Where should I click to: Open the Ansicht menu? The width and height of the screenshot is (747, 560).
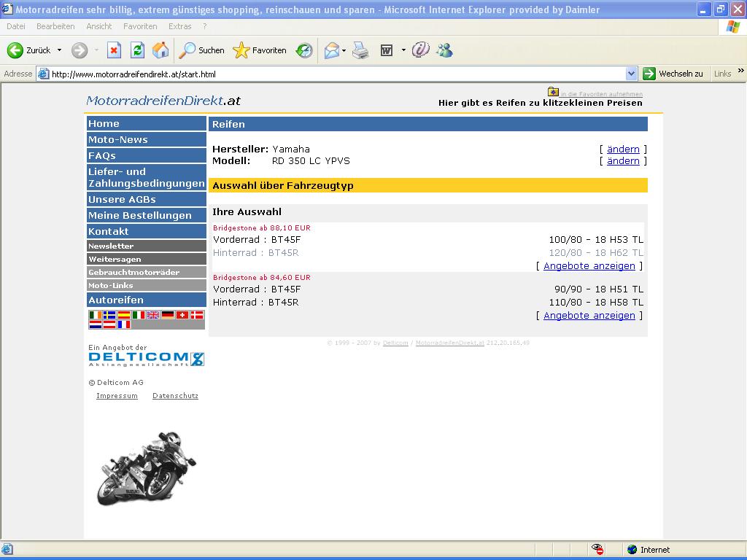(99, 26)
